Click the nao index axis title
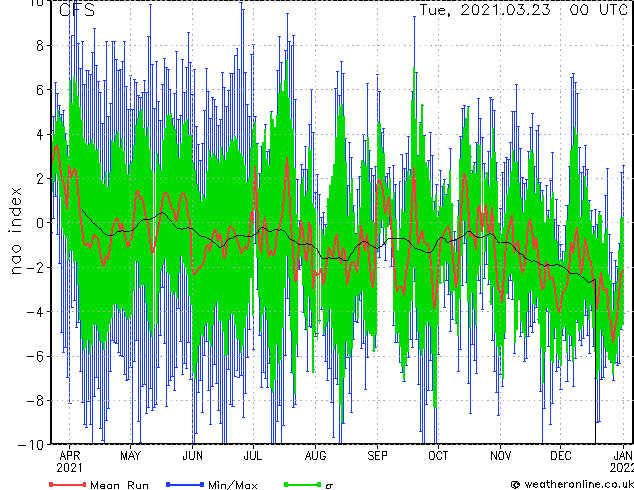This screenshot has height=490, width=634. pyautogui.click(x=15, y=231)
